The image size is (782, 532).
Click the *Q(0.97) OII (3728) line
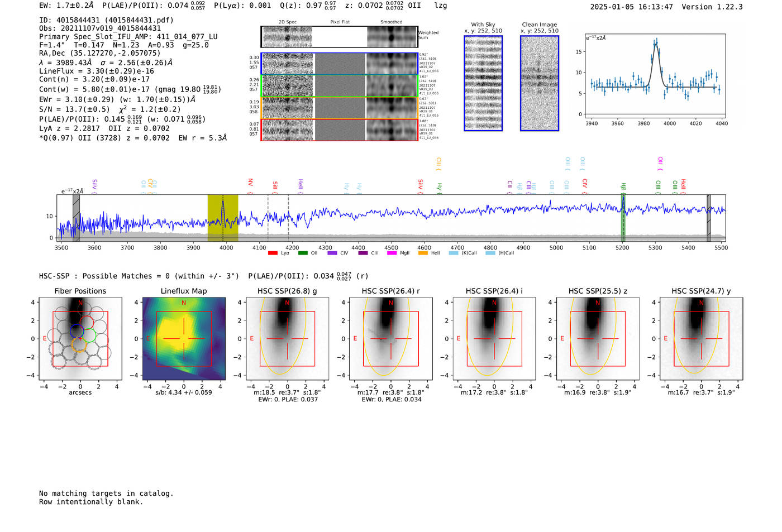[x=133, y=138]
